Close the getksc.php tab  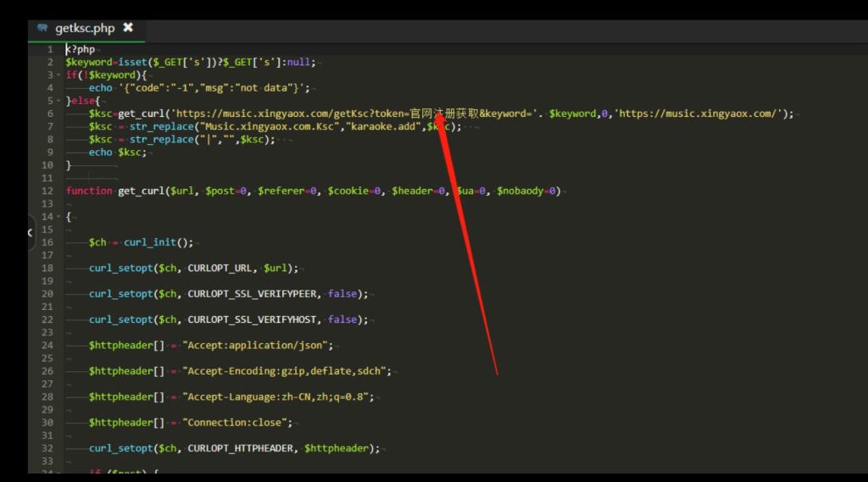(128, 28)
